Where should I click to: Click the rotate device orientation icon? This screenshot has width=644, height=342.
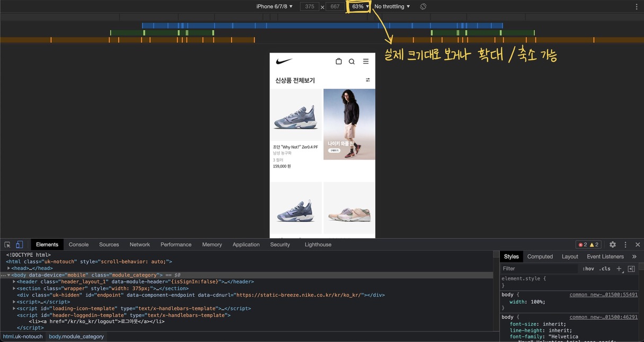[423, 6]
